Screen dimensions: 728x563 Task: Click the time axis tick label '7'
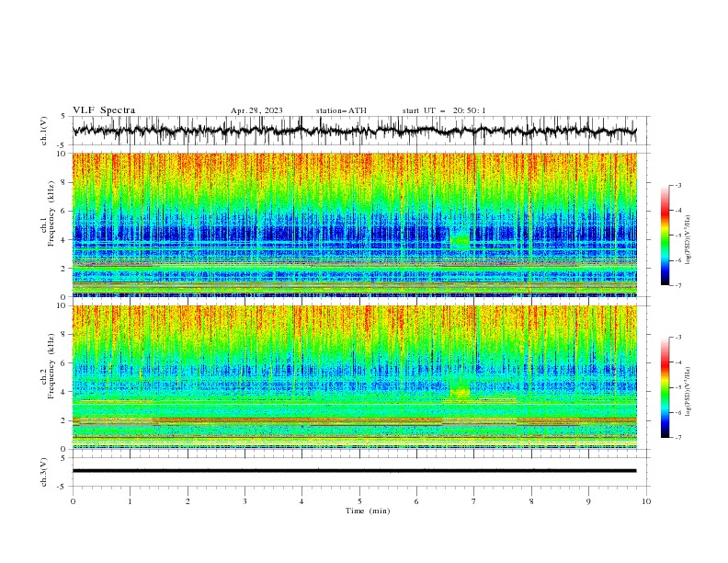click(474, 501)
